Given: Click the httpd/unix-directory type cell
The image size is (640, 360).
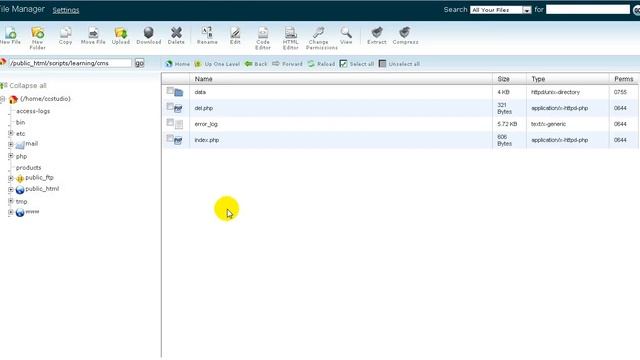Looking at the screenshot, I should click(x=555, y=92).
